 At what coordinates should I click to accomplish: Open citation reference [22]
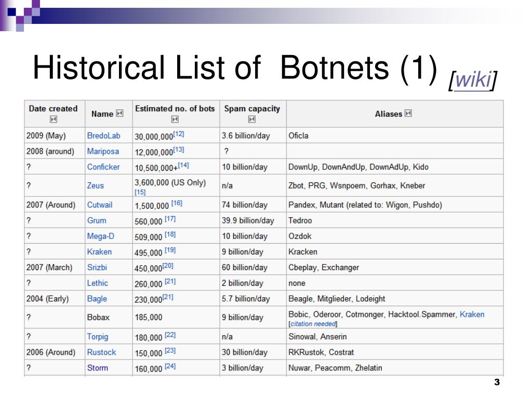pos(170,335)
